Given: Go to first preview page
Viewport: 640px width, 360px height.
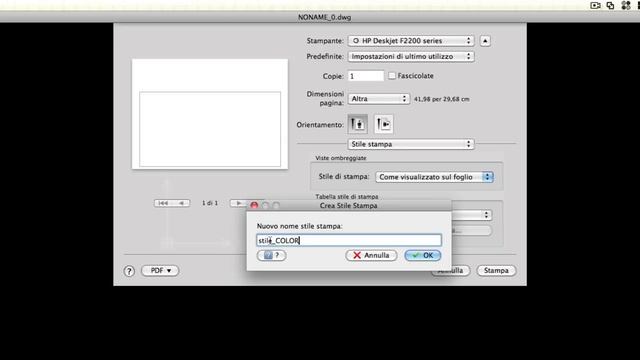Looking at the screenshot, I should coord(163,203).
